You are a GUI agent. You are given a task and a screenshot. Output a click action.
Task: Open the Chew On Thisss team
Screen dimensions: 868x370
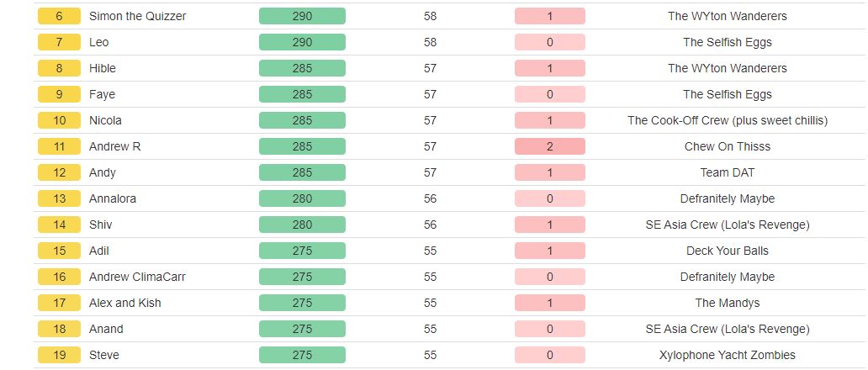click(728, 146)
